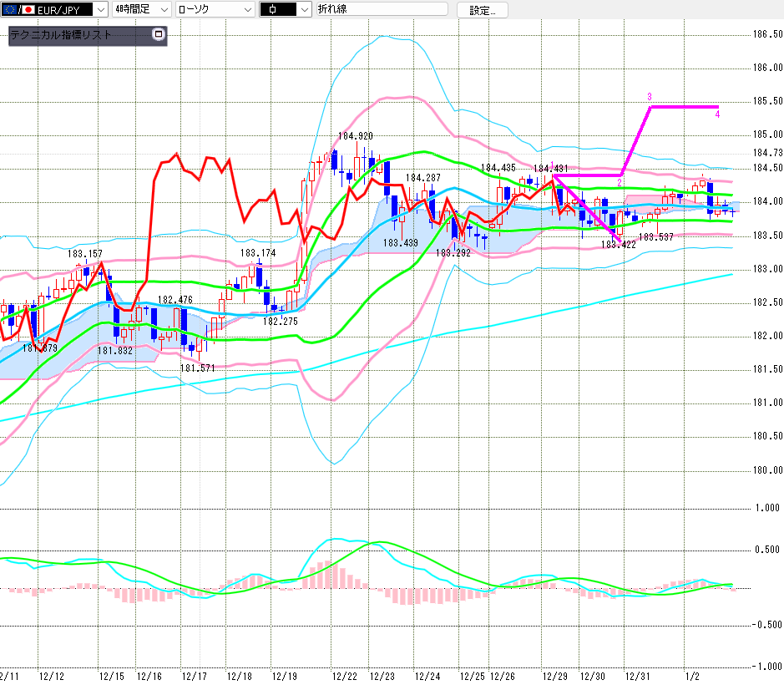This screenshot has height=685, width=784.
Task: Click the 1/2 date on time axis
Action: 691,676
